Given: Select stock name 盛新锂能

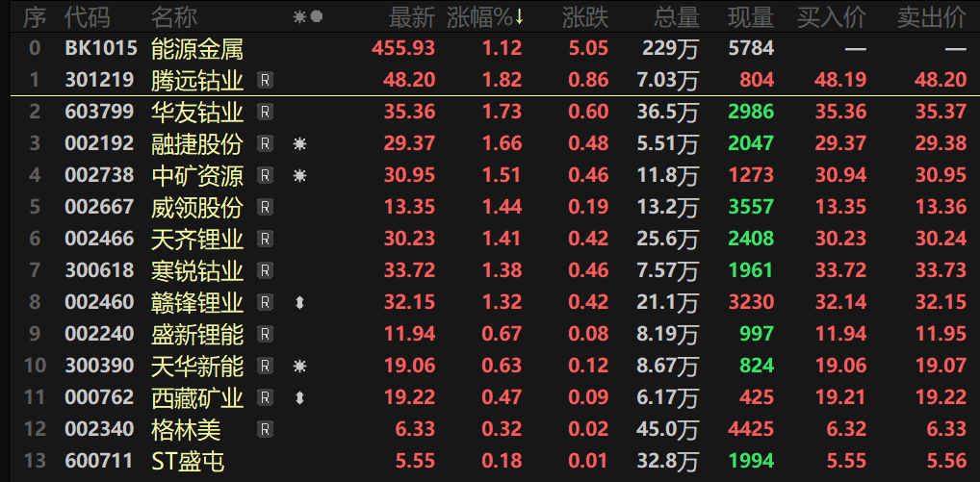Looking at the screenshot, I should point(197,334).
